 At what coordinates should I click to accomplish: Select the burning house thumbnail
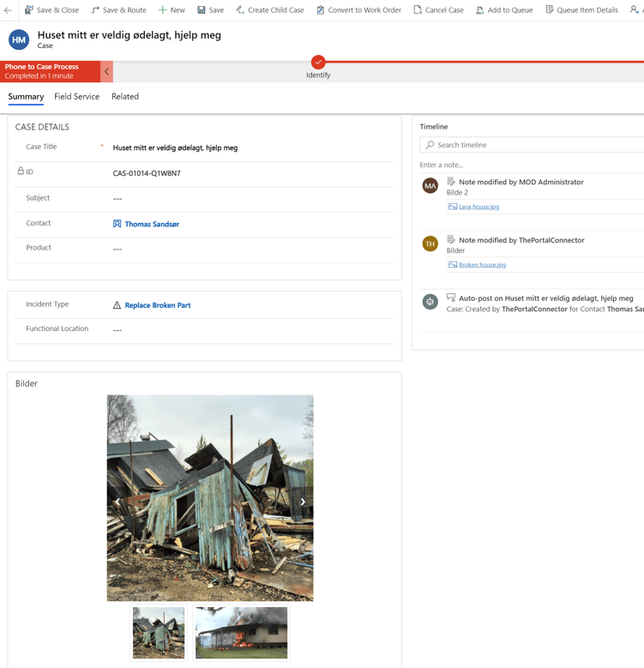[241, 633]
